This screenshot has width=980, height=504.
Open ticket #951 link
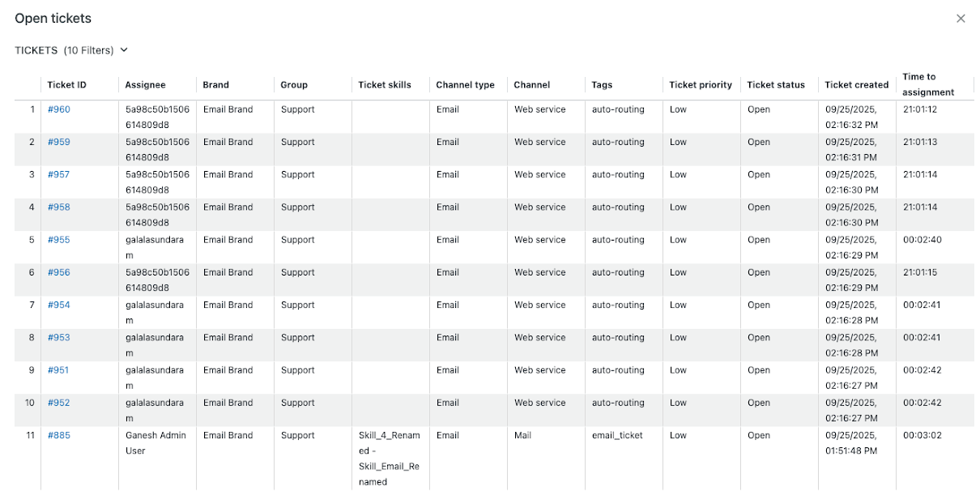[59, 370]
